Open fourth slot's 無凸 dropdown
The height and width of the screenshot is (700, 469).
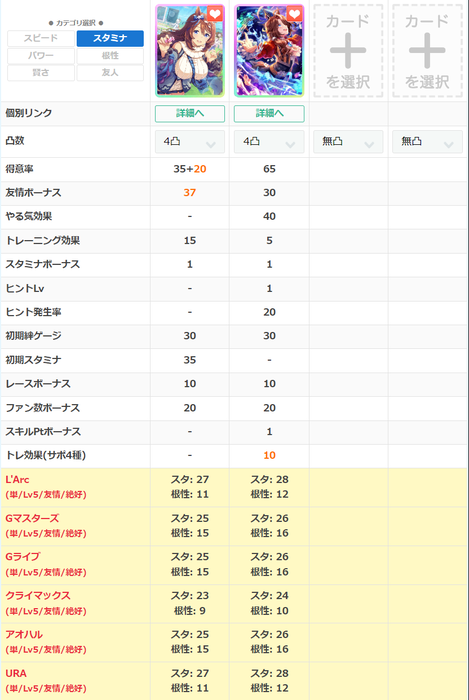[x=427, y=142]
